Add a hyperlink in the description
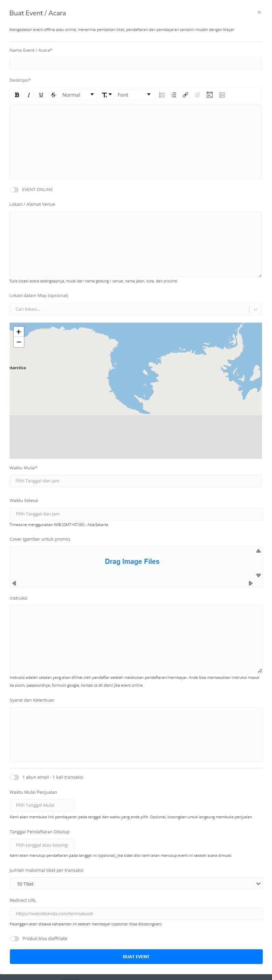 click(186, 95)
